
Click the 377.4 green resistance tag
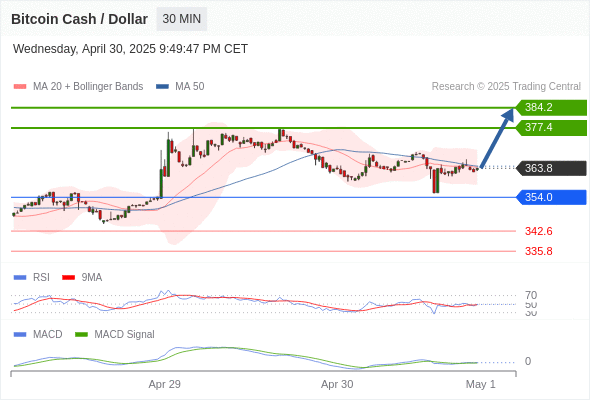(551, 128)
